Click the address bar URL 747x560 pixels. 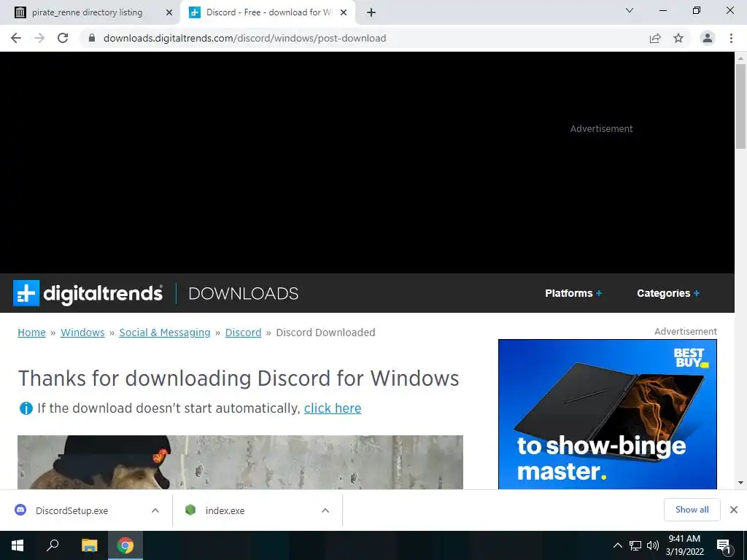click(x=245, y=38)
